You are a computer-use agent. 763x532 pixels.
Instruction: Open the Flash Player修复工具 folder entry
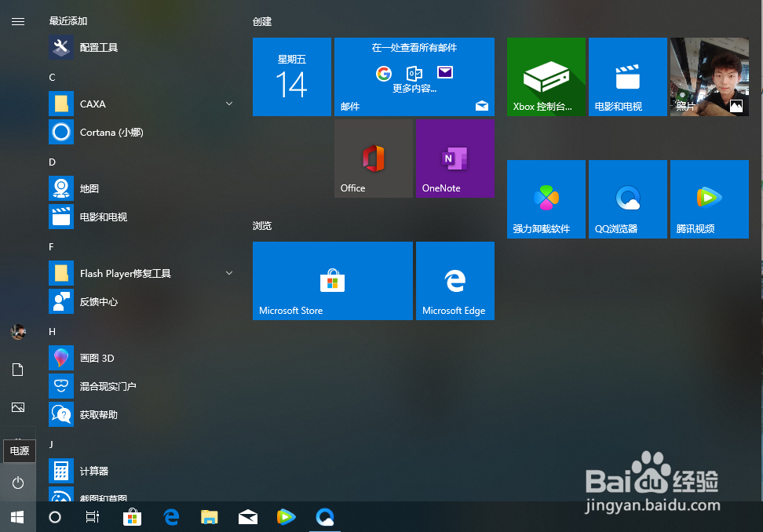(141, 273)
